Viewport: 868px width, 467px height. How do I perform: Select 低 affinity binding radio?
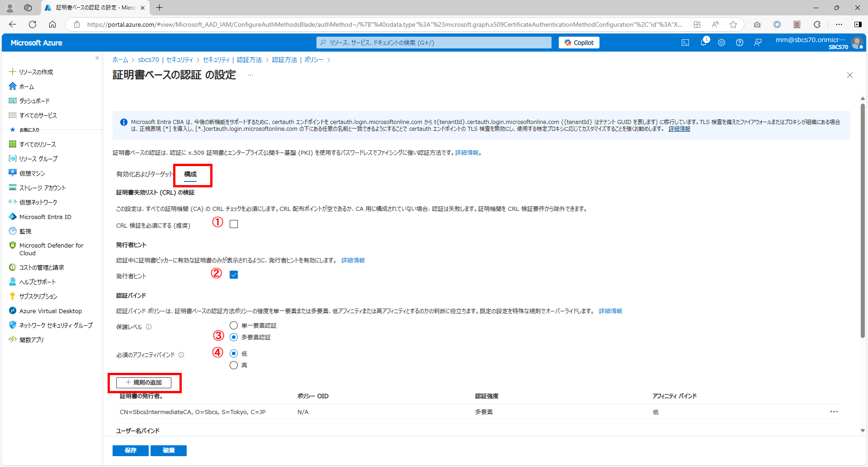point(234,353)
